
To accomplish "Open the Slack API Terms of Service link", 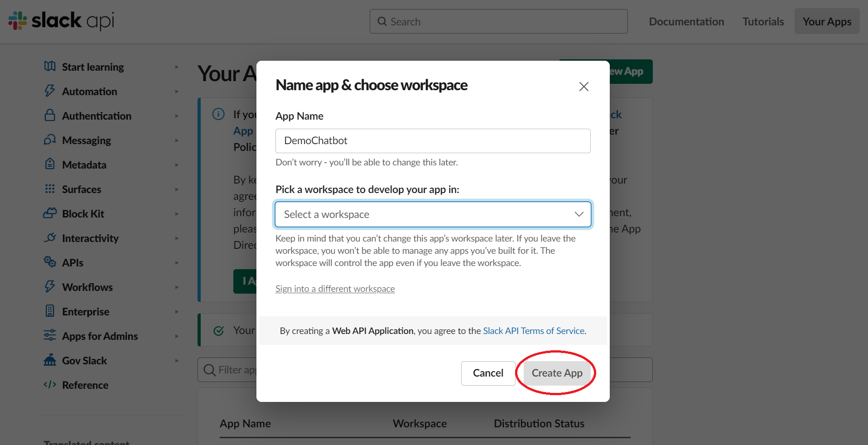I will (534, 331).
